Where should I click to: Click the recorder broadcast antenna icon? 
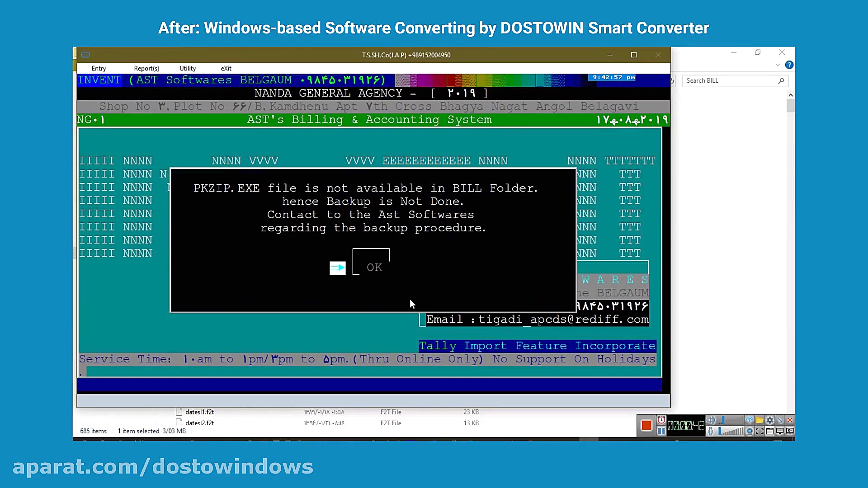click(x=750, y=420)
